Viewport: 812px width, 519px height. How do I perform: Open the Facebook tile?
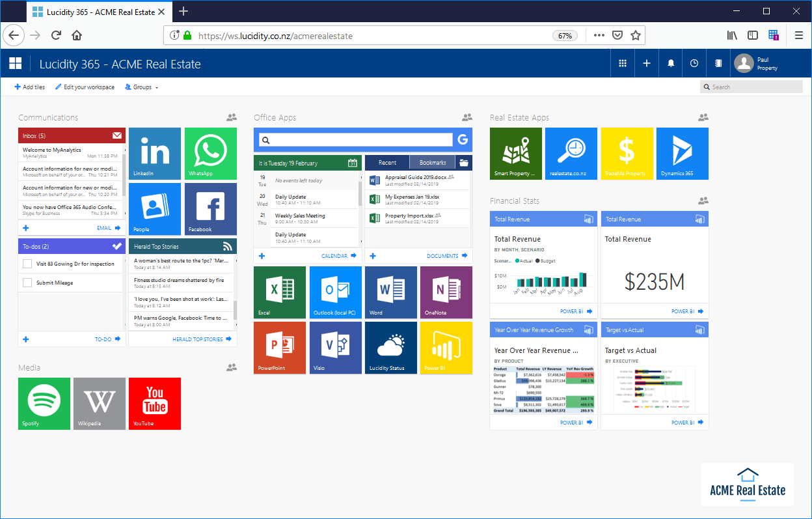[211, 209]
